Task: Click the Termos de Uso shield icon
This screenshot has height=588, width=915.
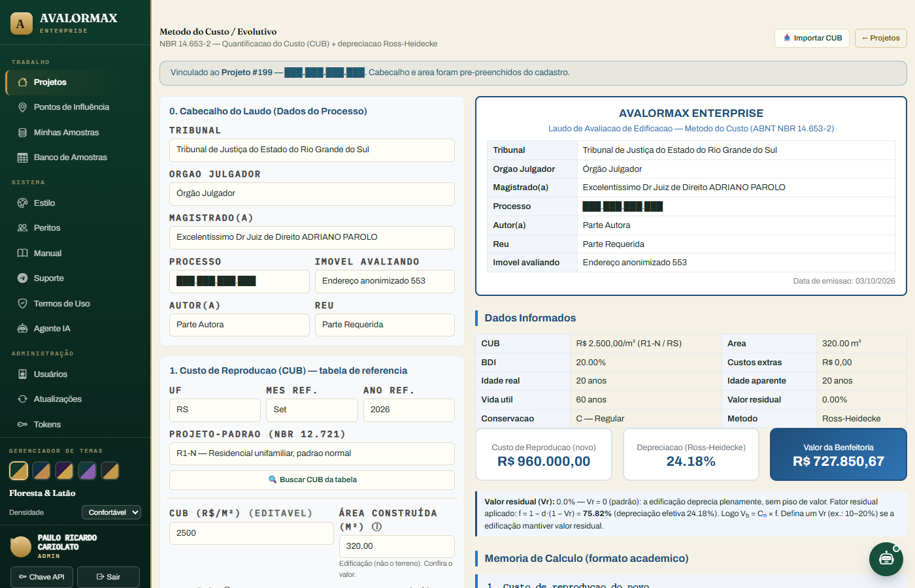Action: 22,304
